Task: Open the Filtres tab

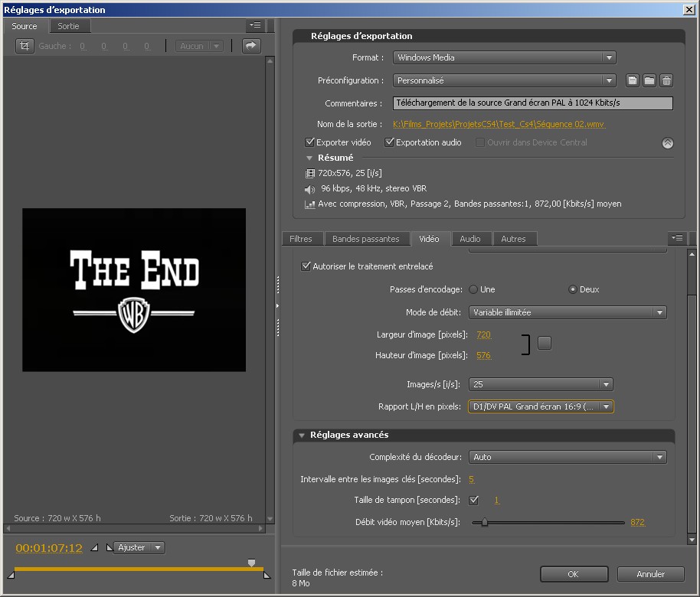Action: tap(301, 239)
